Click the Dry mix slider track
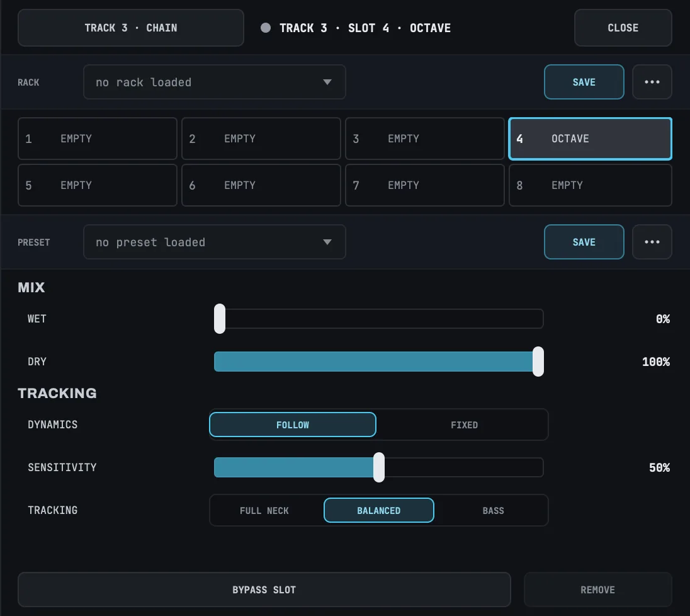Viewport: 690px width, 616px height. click(x=378, y=362)
